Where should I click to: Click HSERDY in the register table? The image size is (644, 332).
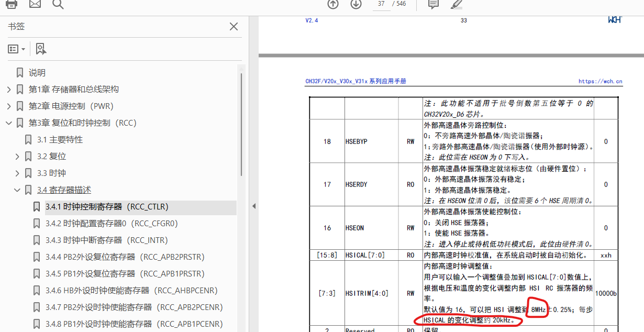[x=357, y=184]
